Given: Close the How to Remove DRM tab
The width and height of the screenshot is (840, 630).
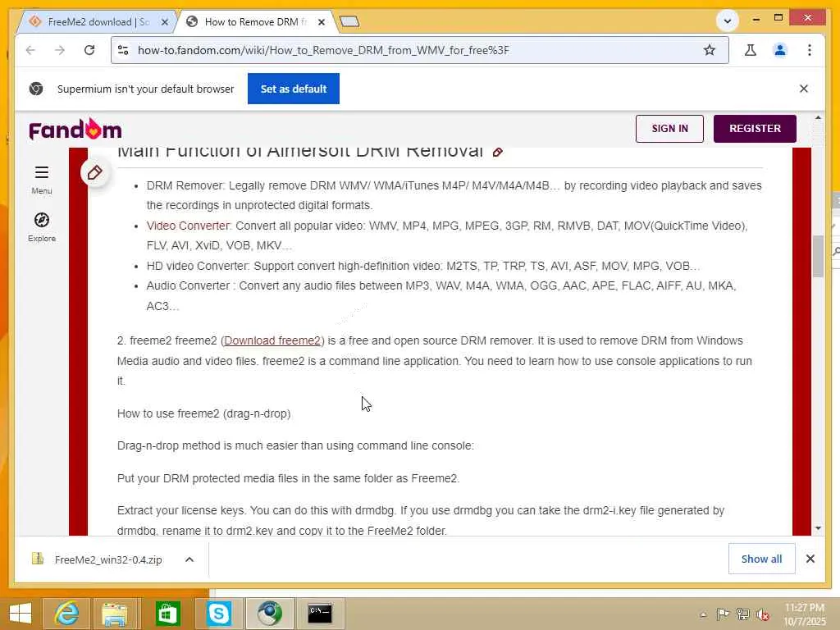Looking at the screenshot, I should [x=322, y=22].
